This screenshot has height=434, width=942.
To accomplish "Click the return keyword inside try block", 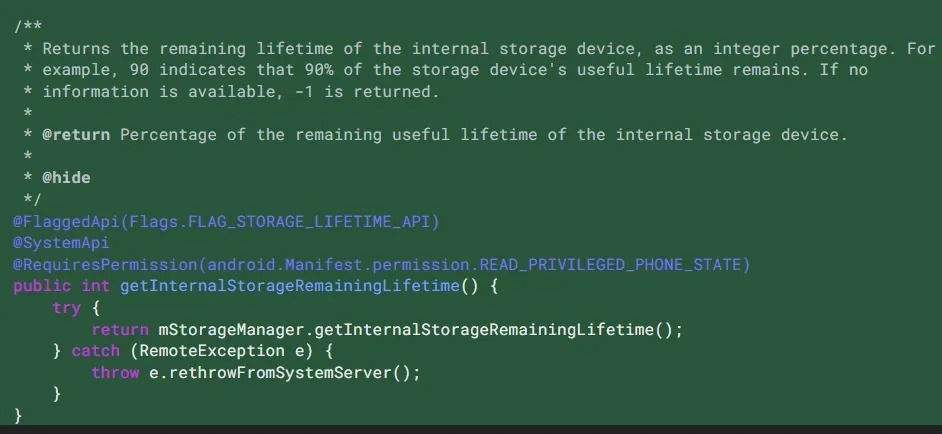I will click(x=120, y=330).
